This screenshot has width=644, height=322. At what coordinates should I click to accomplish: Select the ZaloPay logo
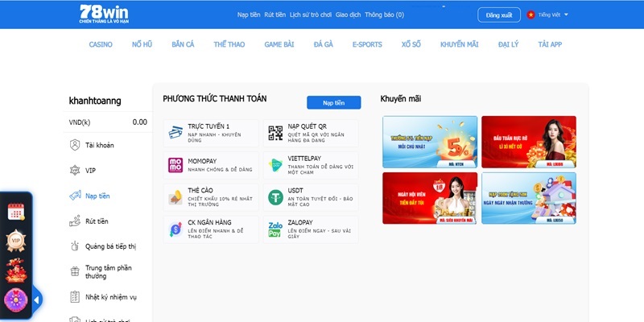click(x=275, y=229)
